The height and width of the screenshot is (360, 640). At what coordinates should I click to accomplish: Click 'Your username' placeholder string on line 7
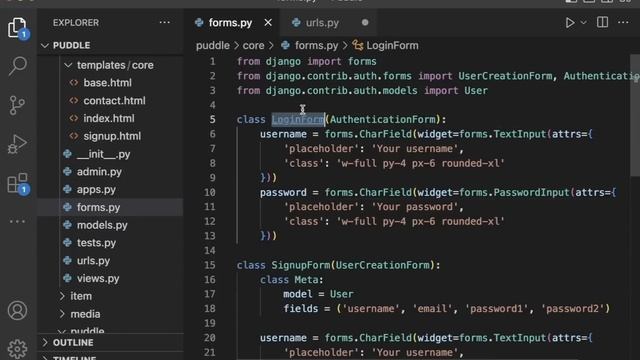(x=415, y=149)
